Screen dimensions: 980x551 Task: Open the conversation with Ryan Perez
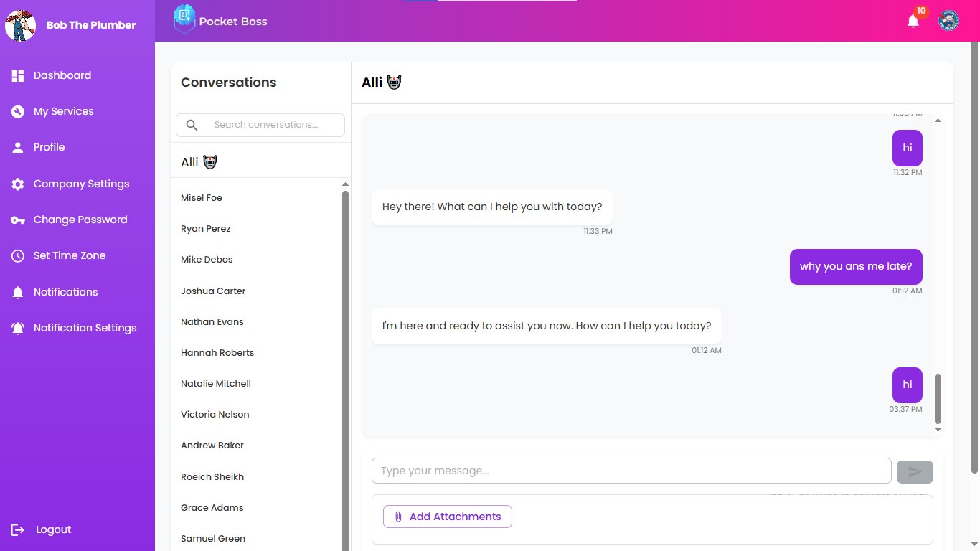coord(206,229)
